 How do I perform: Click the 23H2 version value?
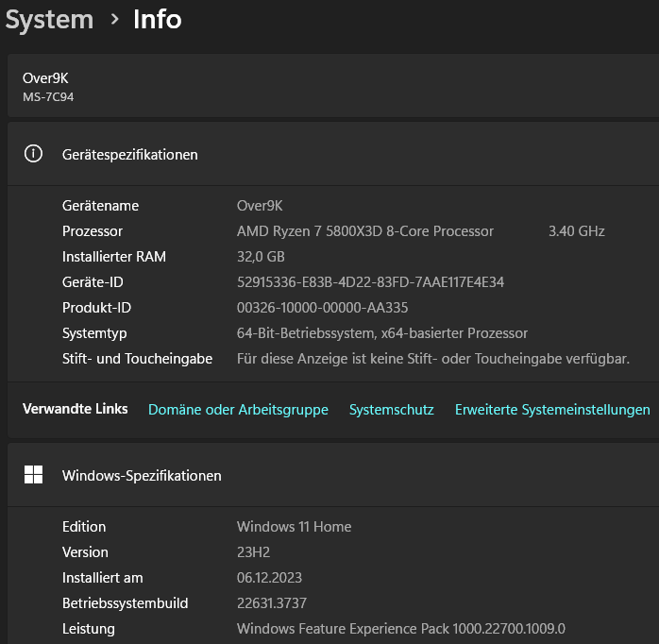coord(254,552)
